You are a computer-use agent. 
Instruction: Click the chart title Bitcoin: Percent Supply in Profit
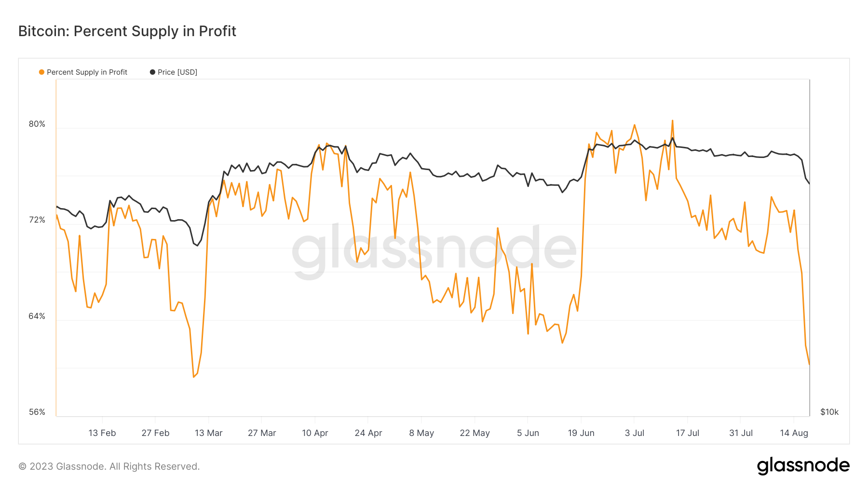tap(127, 31)
